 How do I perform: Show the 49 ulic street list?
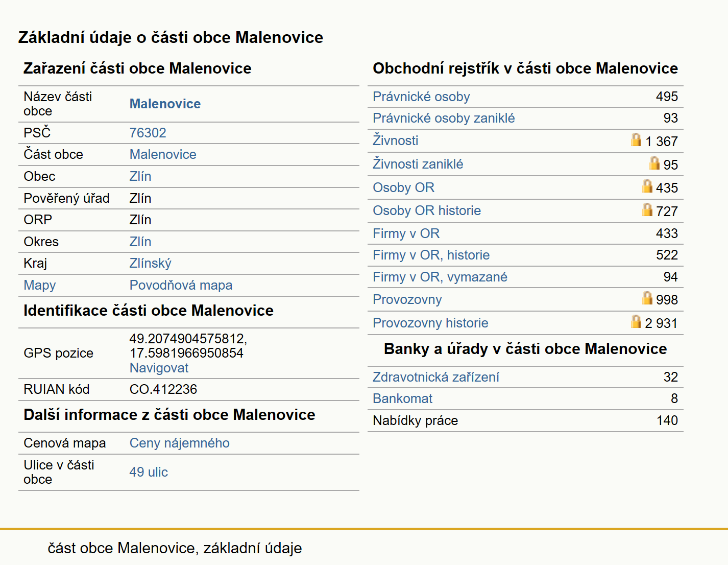pyautogui.click(x=149, y=472)
